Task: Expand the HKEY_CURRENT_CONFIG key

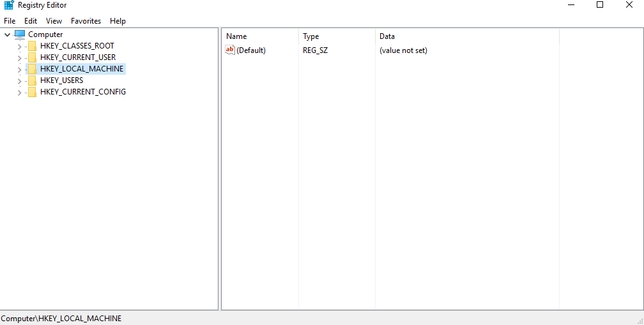Action: [19, 93]
